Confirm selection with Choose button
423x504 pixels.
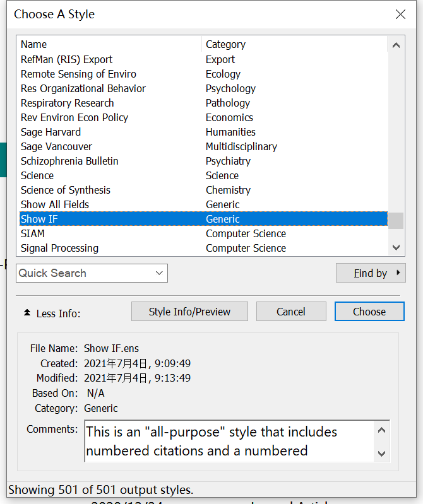coord(369,312)
